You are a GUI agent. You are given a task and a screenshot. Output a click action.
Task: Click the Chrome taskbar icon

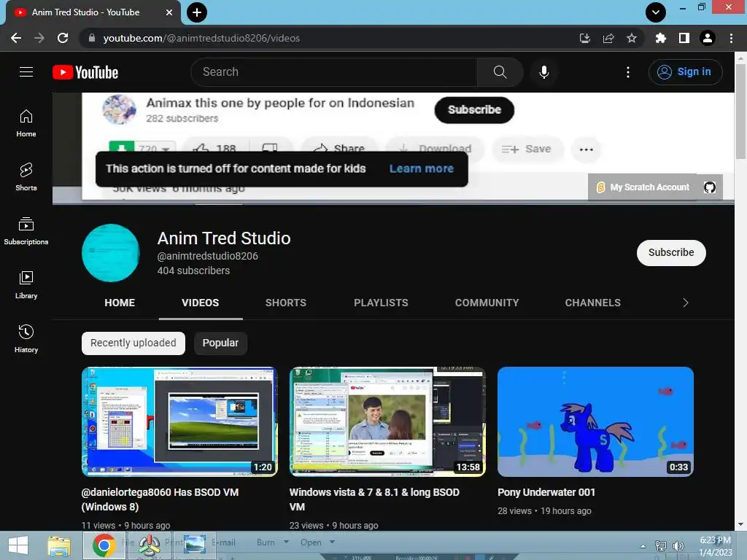[x=104, y=545]
